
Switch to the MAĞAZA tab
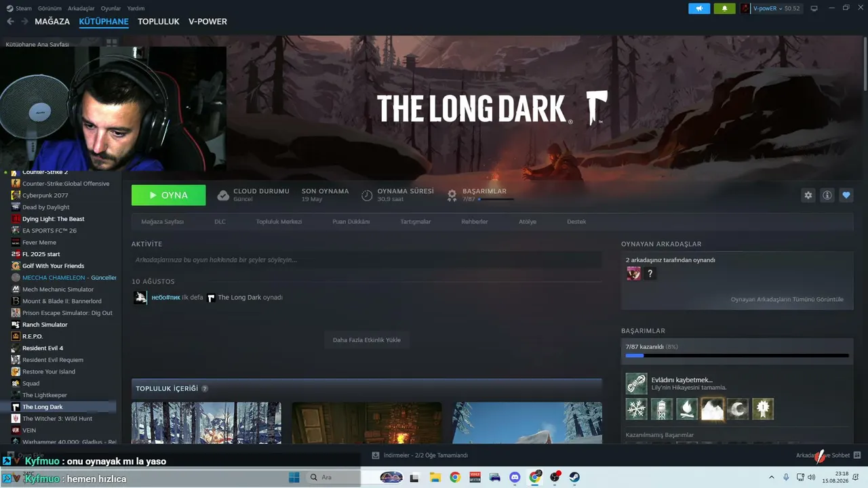[x=52, y=22]
